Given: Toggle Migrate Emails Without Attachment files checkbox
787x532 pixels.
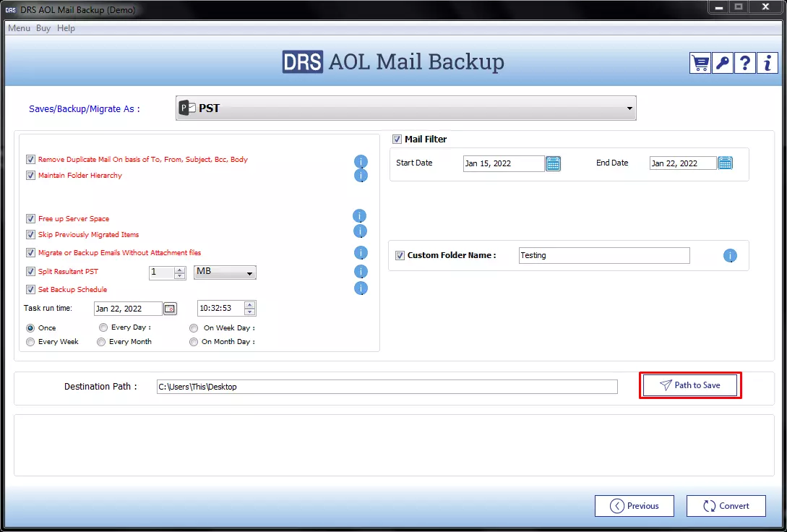Looking at the screenshot, I should click(x=30, y=253).
